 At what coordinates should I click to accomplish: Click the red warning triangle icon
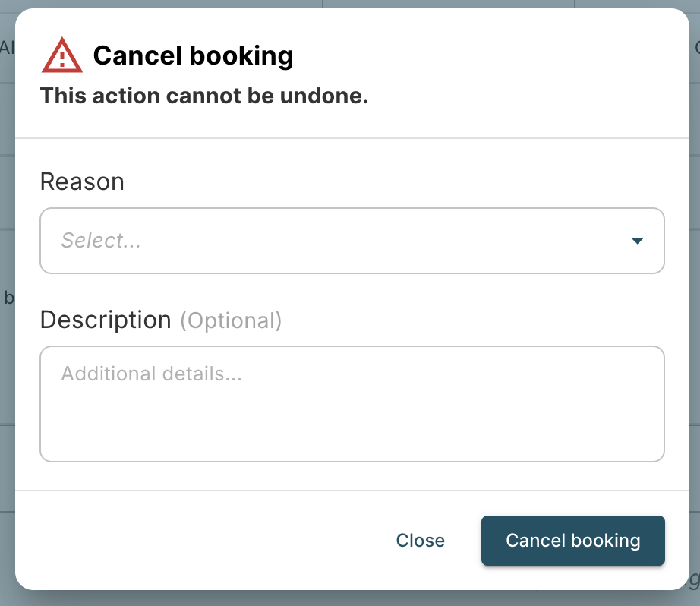coord(62,55)
